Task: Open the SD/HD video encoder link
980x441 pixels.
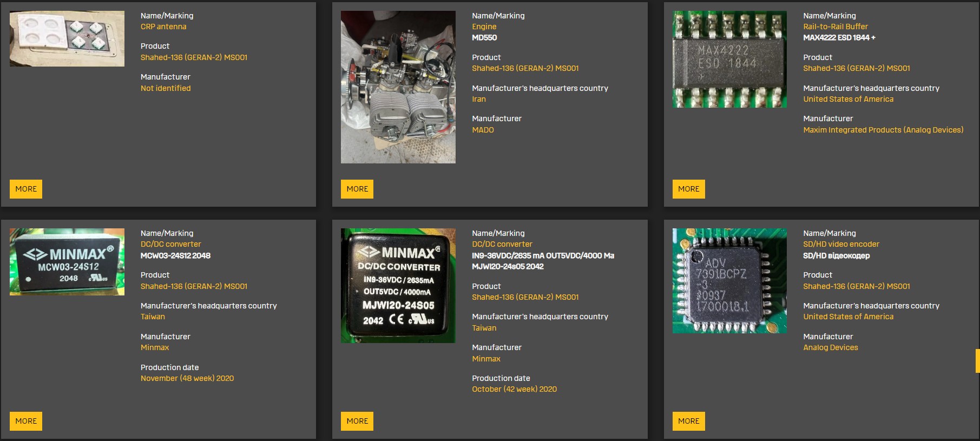Action: click(841, 244)
